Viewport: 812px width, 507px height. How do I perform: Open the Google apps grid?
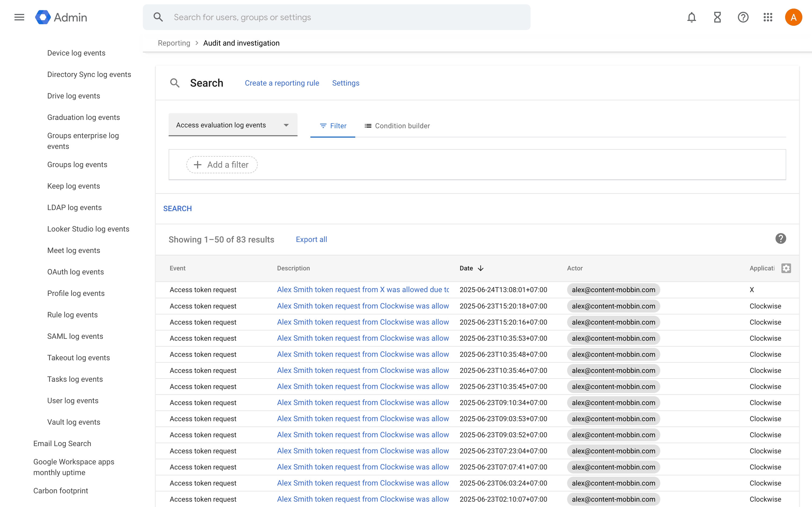pos(768,17)
